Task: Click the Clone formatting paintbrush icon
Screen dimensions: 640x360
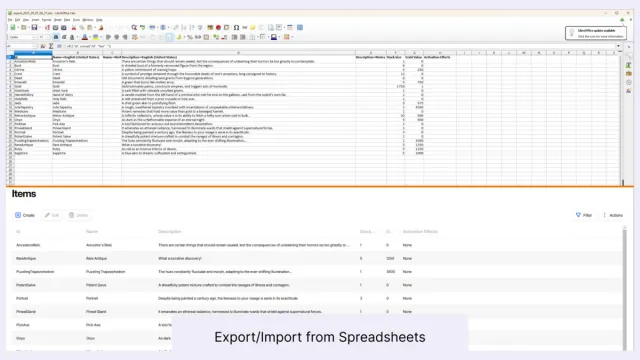Action: coord(101,27)
